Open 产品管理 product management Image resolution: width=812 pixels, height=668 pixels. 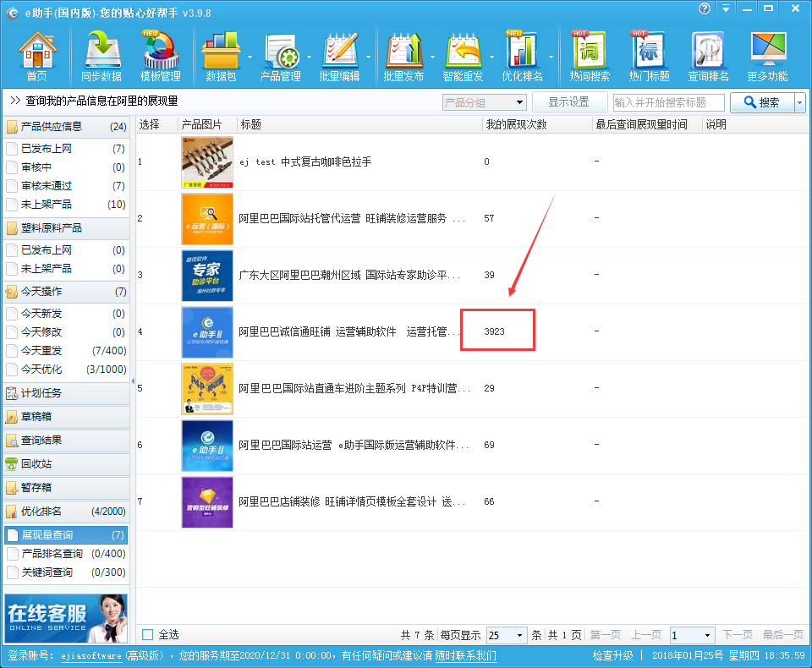coord(280,57)
